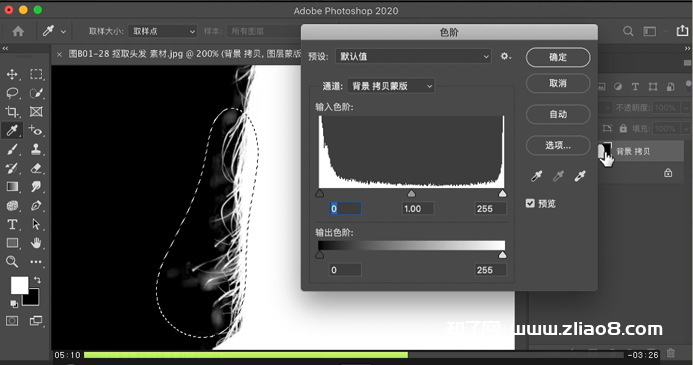Select the Sponge tool
This screenshot has height=365, width=693.
12,205
